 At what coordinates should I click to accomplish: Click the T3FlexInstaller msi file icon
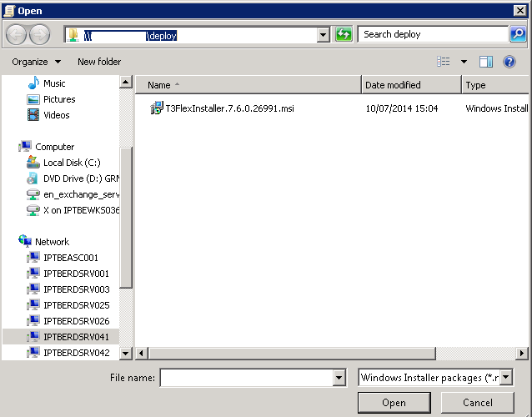pyautogui.click(x=157, y=108)
